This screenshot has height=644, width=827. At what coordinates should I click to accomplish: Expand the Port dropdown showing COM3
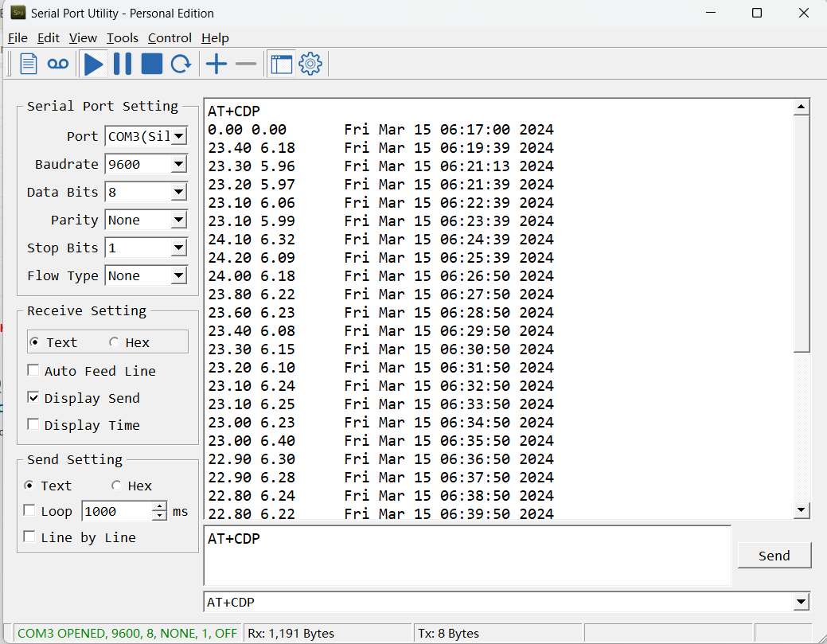coord(179,137)
